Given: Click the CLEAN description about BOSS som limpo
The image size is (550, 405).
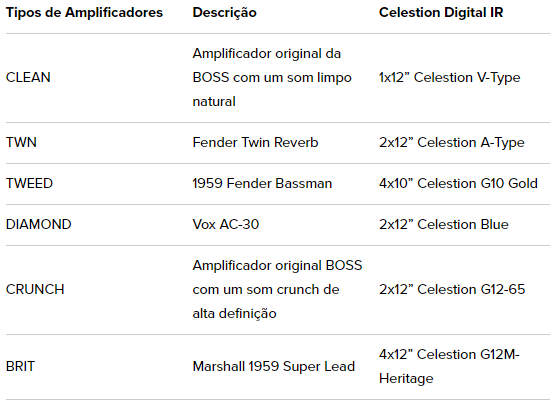Looking at the screenshot, I should pyautogui.click(x=272, y=77).
